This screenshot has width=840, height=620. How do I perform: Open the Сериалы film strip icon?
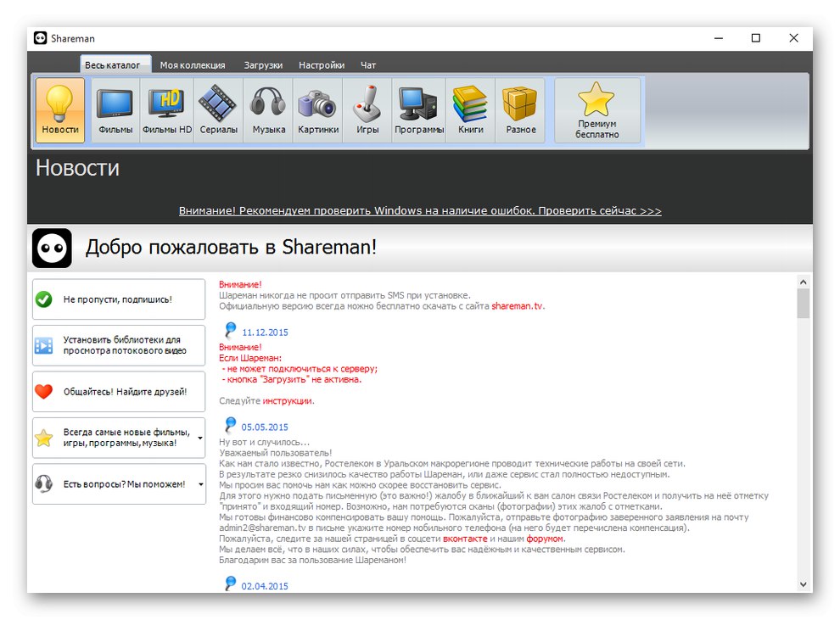[x=218, y=110]
